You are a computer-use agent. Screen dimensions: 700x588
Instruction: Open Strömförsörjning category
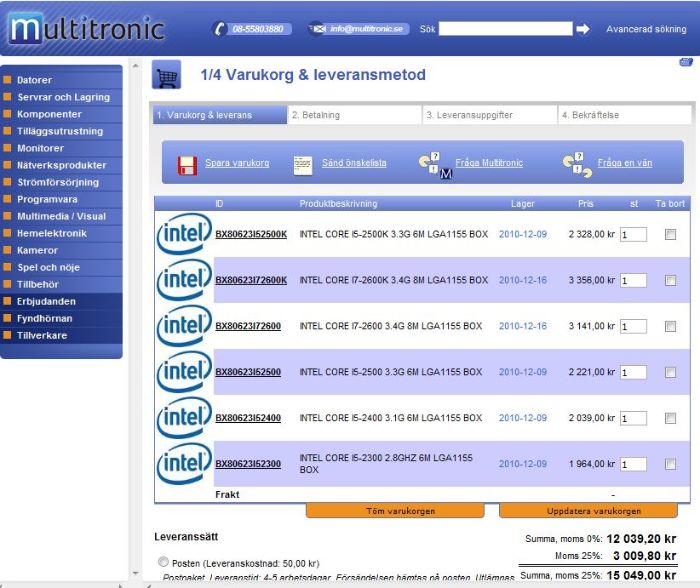[x=61, y=182]
